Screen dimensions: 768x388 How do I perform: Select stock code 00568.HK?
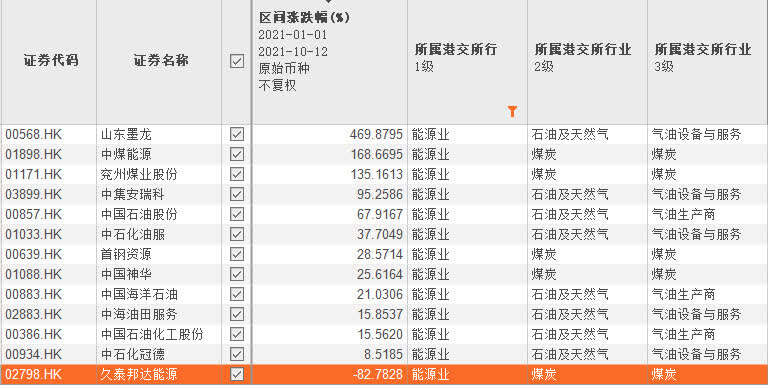coord(34,134)
